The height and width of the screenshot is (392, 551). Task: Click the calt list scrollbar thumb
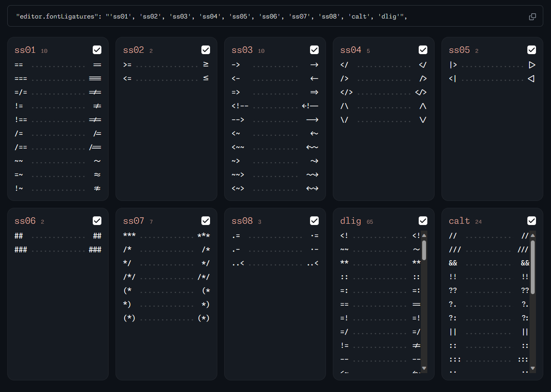click(x=533, y=267)
